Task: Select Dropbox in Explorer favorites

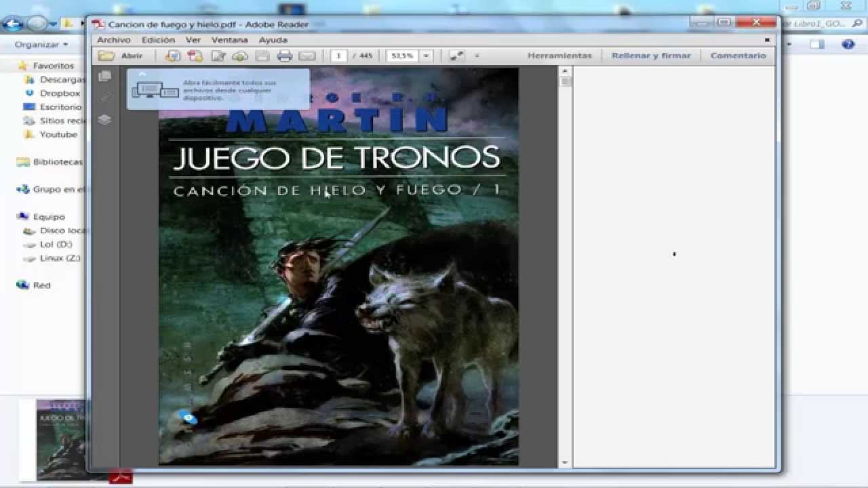Action: click(x=60, y=94)
